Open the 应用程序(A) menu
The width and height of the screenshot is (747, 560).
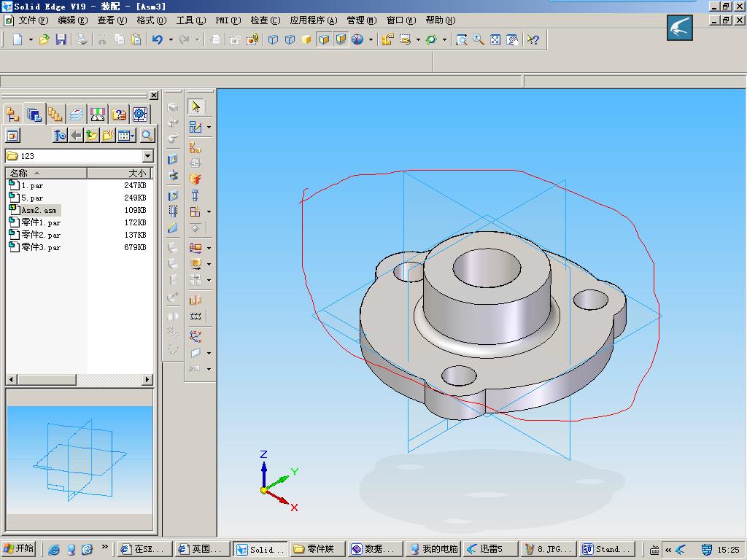pyautogui.click(x=314, y=20)
